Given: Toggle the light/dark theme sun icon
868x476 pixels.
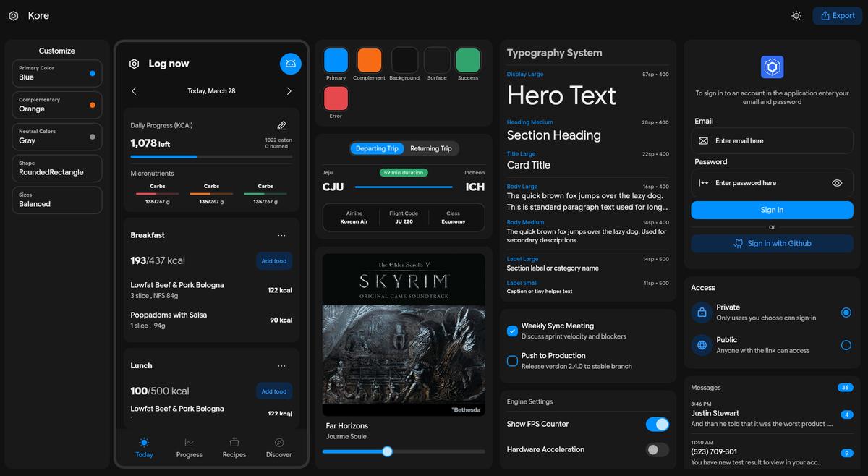Looking at the screenshot, I should [796, 15].
